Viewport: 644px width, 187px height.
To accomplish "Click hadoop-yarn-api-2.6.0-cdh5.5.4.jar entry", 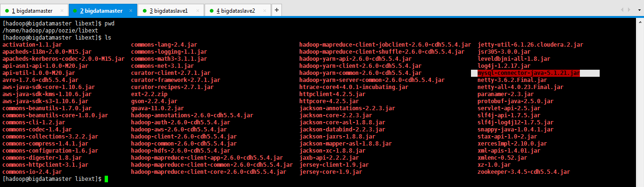I will (x=355, y=59).
